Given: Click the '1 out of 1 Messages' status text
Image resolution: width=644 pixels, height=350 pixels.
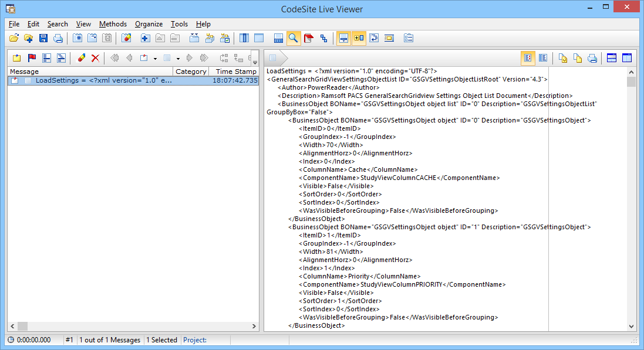Looking at the screenshot, I should [110, 340].
